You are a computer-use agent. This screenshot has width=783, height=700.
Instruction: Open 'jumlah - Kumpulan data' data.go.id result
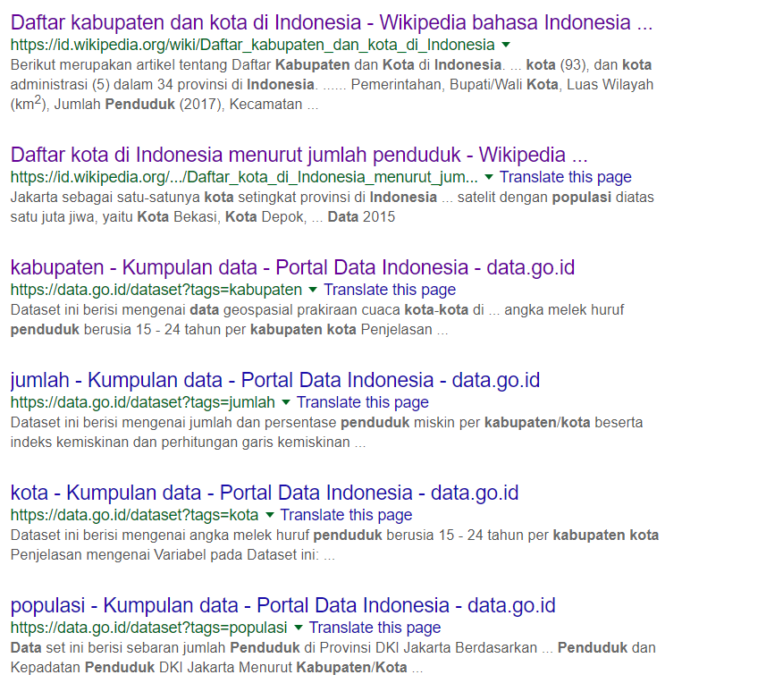pos(275,381)
